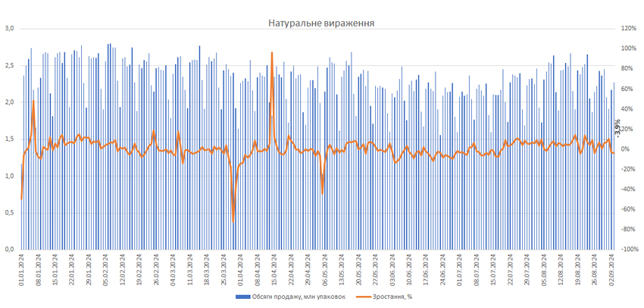Image resolution: width=644 pixels, height=308 pixels.
Task: Click right axis value '40%'
Action: [x=627, y=109]
